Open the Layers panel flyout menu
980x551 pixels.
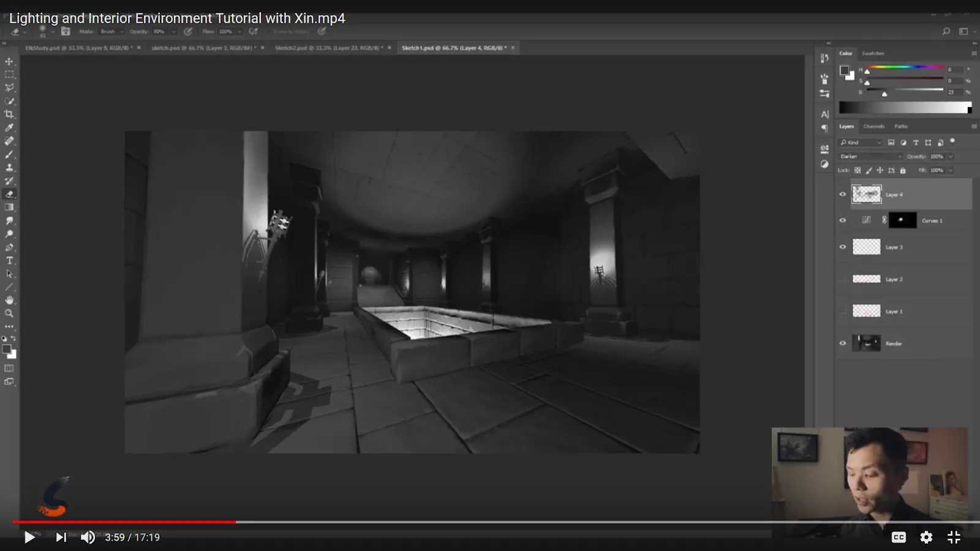tap(974, 126)
